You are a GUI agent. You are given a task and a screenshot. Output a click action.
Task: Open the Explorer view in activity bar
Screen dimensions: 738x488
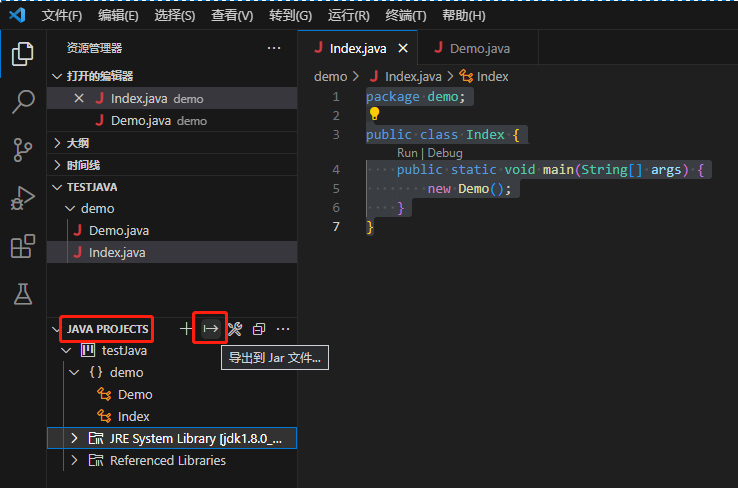pyautogui.click(x=22, y=54)
